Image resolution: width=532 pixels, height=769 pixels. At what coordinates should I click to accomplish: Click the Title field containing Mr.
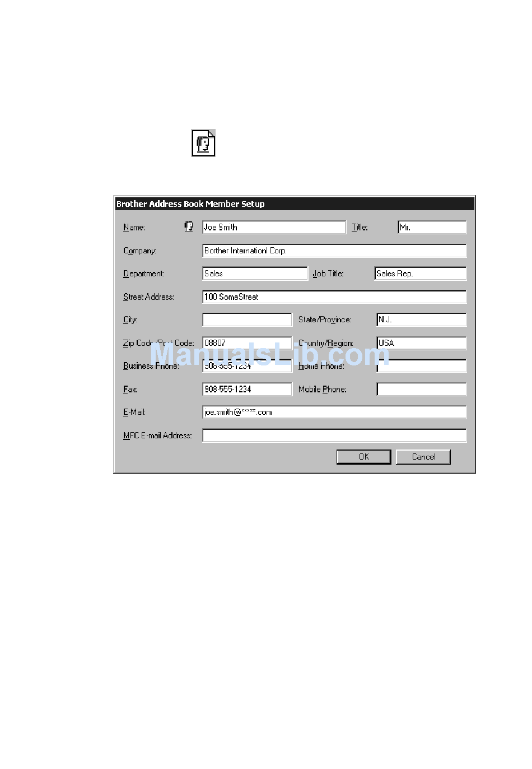tap(432, 227)
